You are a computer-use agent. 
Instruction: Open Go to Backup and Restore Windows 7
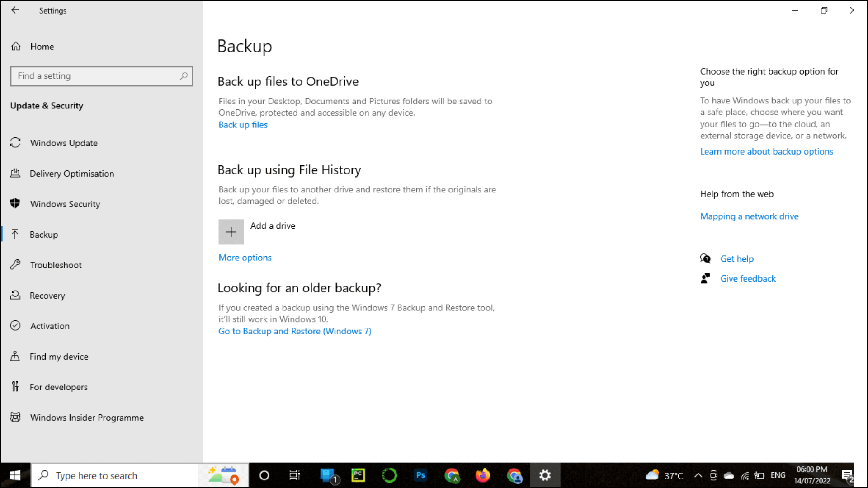coord(294,331)
